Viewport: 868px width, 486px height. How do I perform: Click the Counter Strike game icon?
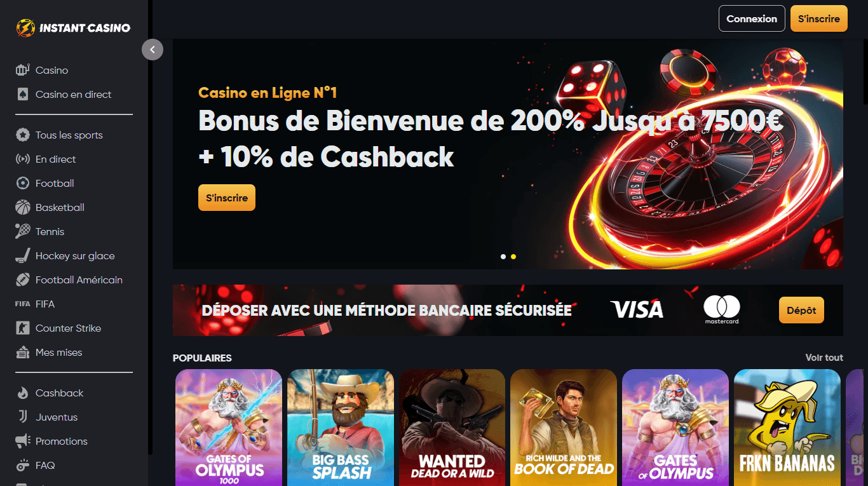point(23,328)
